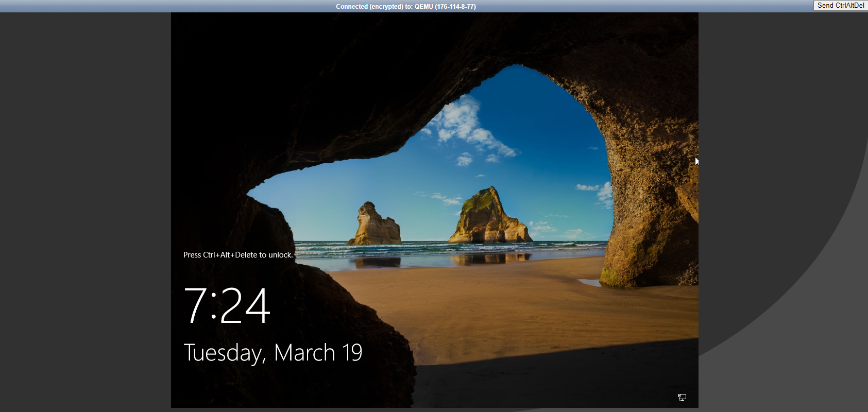Click the lock screen clock showing 7:24

click(x=227, y=305)
